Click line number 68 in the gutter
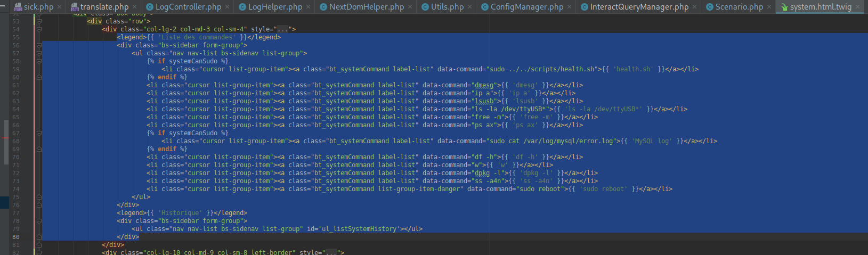868x255 pixels. coord(15,141)
